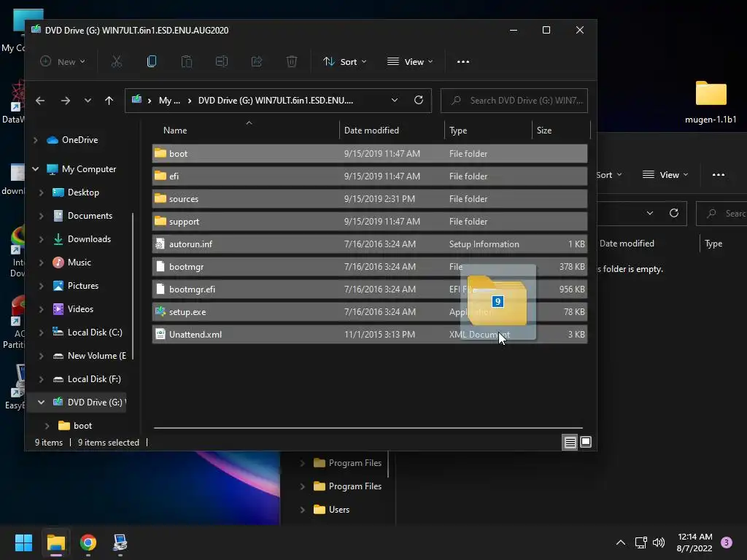Refresh the DVD Drive folder view

coord(418,100)
